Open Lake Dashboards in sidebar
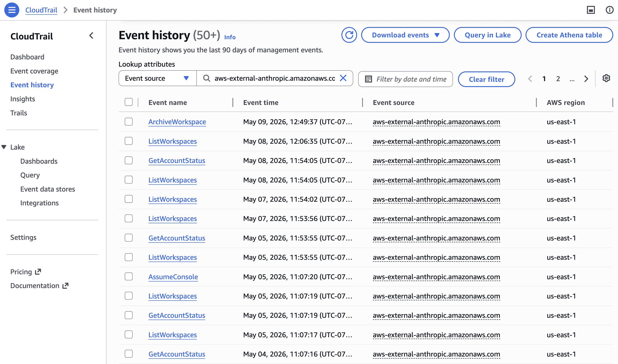This screenshot has height=364, width=618. 39,161
